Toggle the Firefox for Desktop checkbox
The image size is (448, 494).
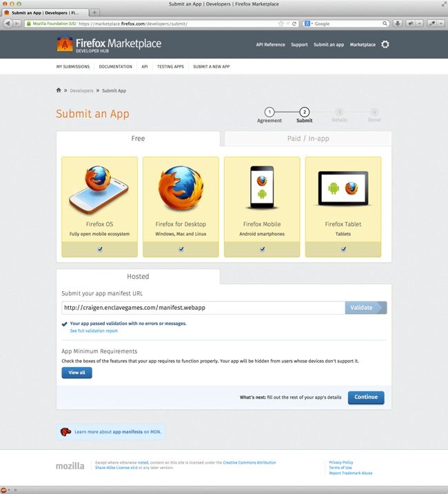click(181, 249)
